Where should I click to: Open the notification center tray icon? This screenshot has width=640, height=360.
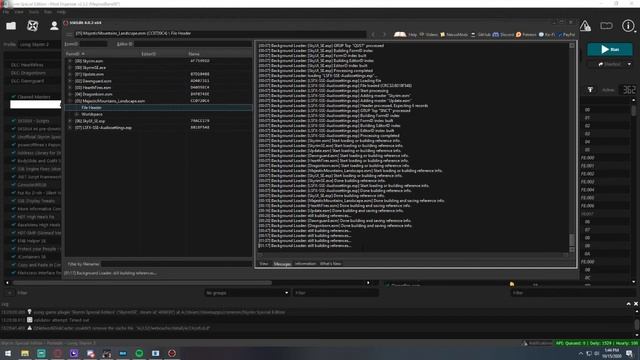(629, 353)
